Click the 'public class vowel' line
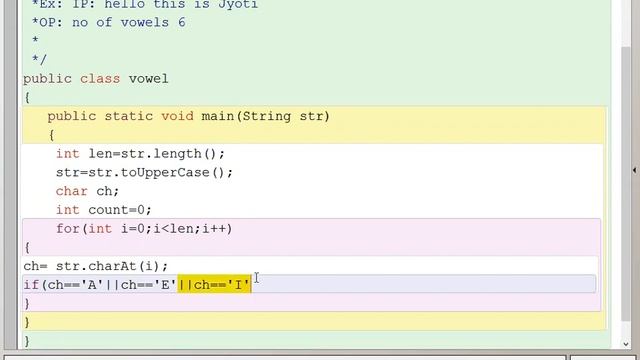640x360 pixels. click(96, 78)
